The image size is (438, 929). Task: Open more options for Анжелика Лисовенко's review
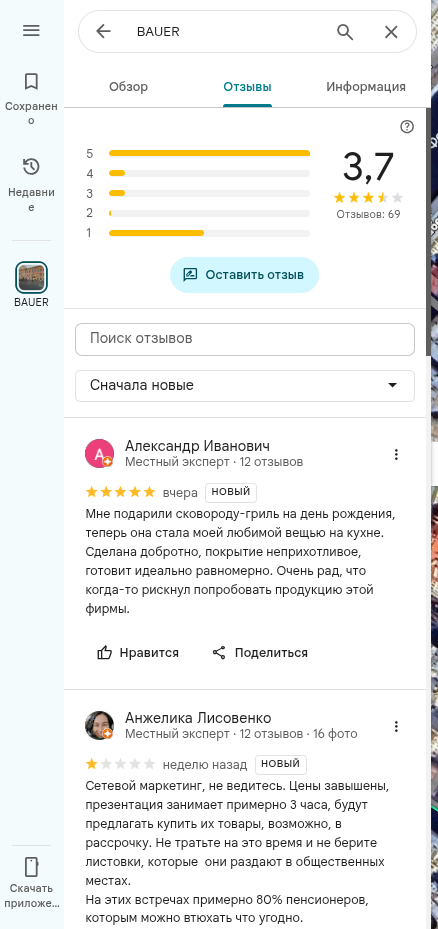pos(397,726)
